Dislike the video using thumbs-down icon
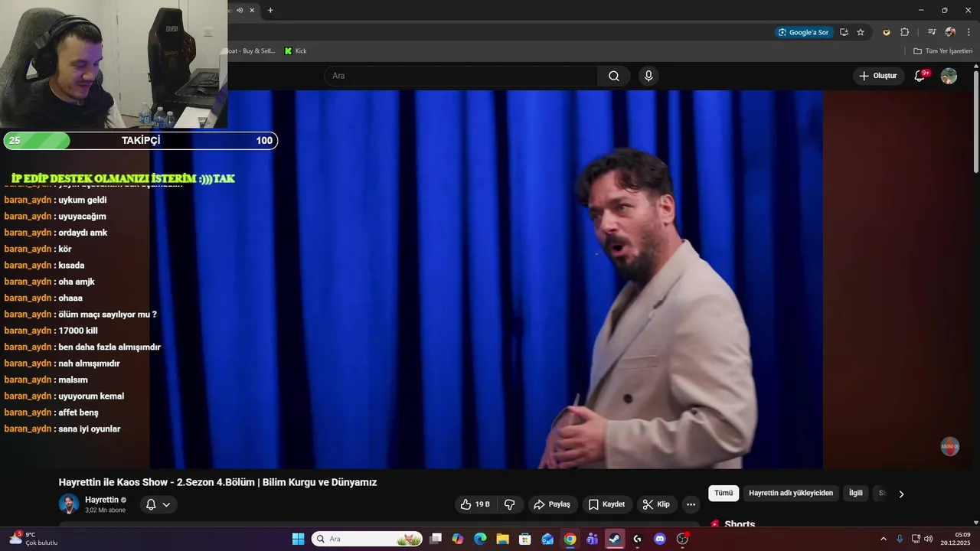Screen dimensions: 980x551 point(509,504)
